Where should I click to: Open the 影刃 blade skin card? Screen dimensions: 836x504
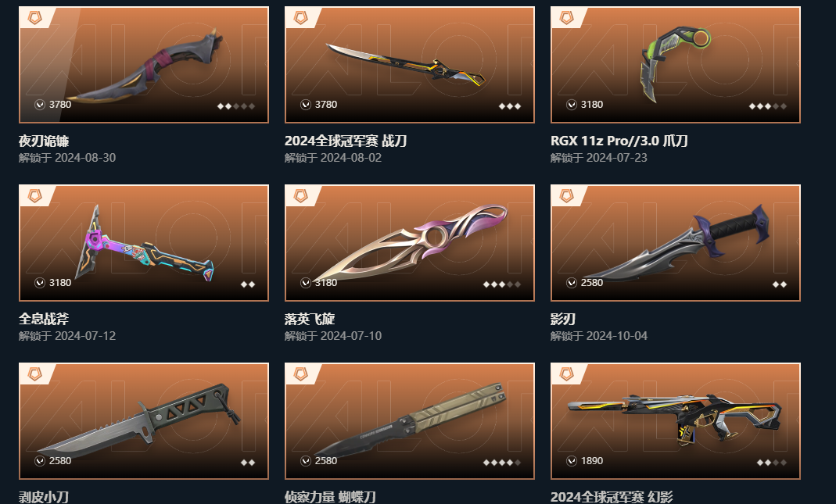(x=676, y=243)
